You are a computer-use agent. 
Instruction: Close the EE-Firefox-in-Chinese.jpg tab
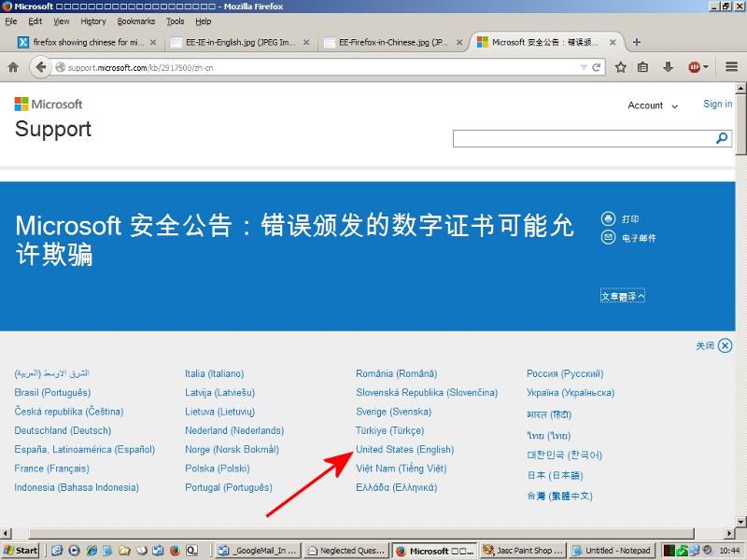pyautogui.click(x=459, y=42)
